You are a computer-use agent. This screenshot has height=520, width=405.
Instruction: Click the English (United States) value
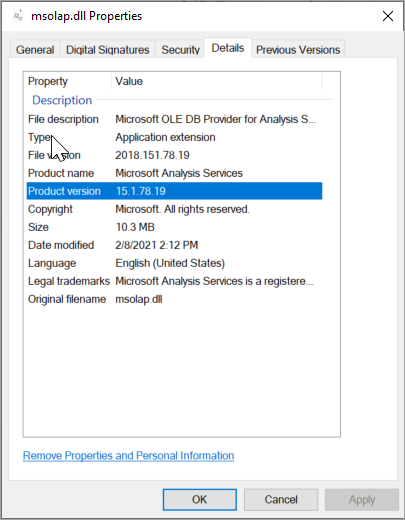(170, 263)
